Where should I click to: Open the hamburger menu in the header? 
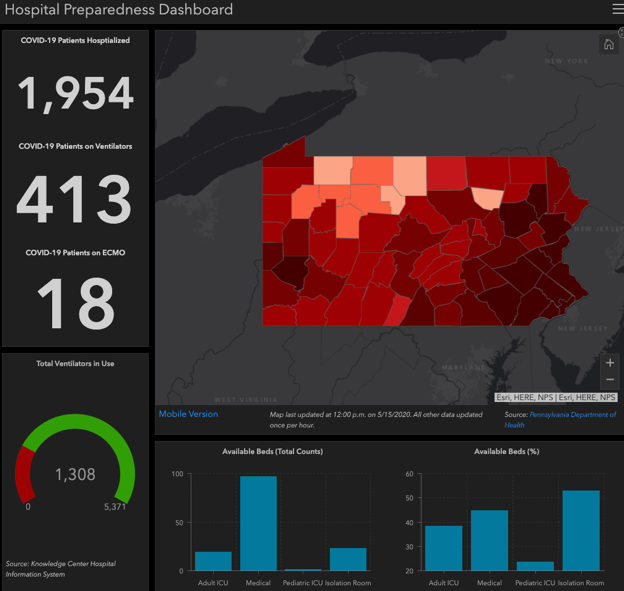point(617,10)
